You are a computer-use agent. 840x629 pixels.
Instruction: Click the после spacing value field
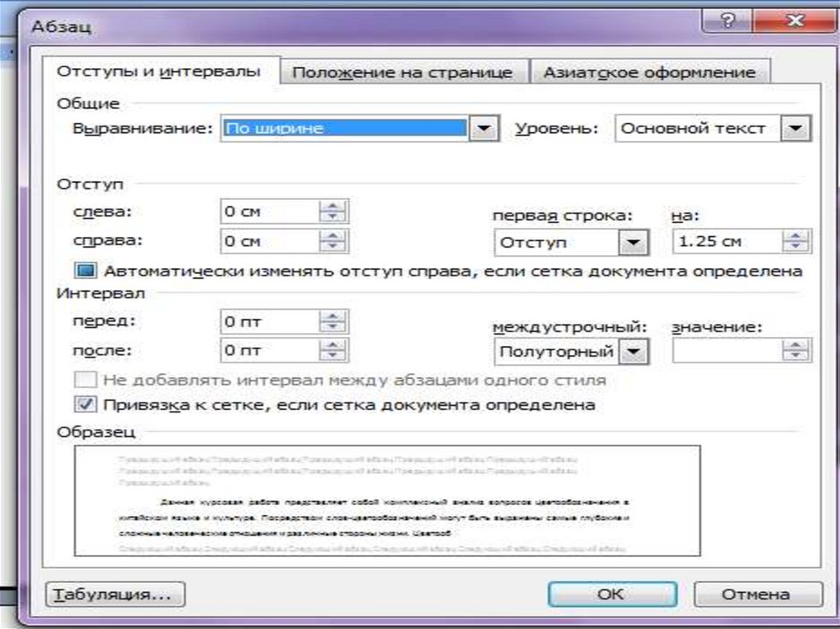tap(269, 350)
